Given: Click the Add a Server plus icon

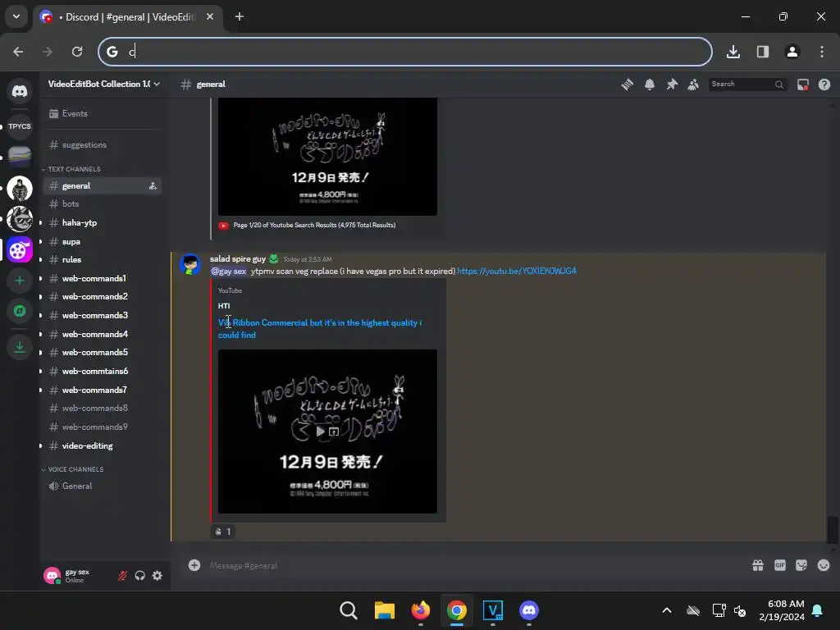Looking at the screenshot, I should (x=20, y=281).
